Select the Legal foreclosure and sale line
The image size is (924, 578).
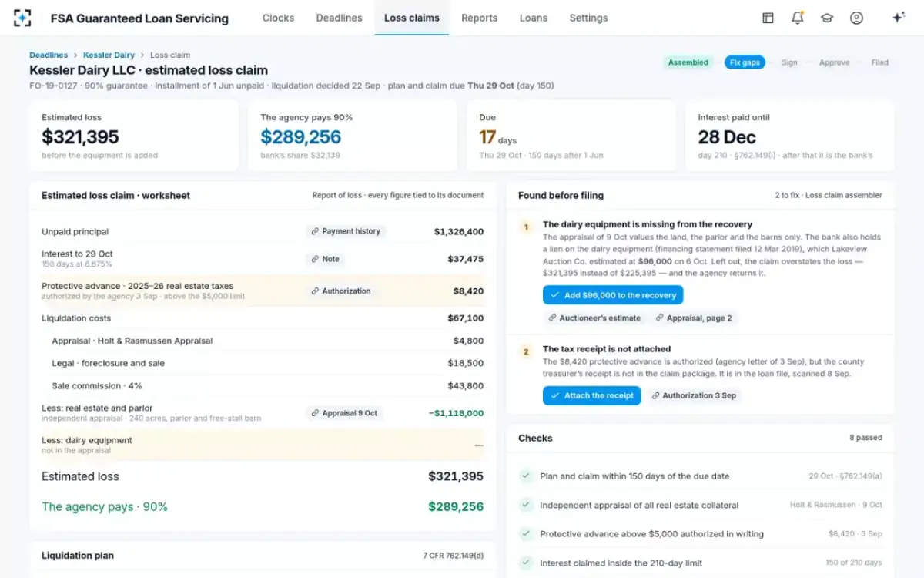(x=263, y=363)
